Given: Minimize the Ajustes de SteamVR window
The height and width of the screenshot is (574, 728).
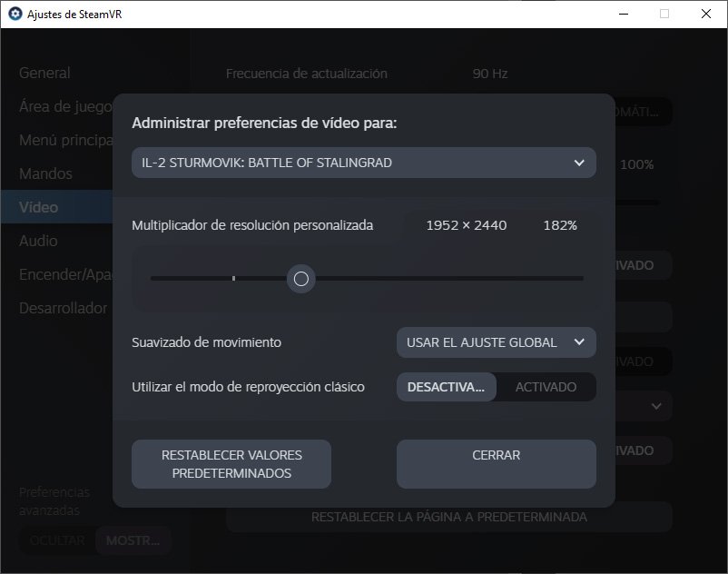Looking at the screenshot, I should click(x=624, y=14).
